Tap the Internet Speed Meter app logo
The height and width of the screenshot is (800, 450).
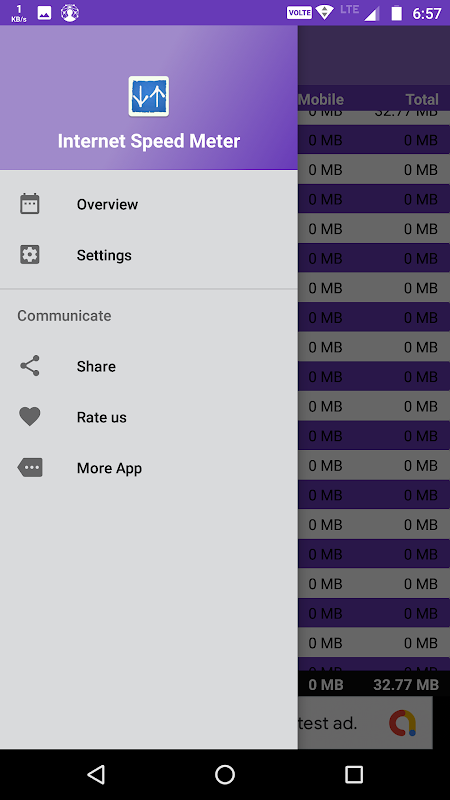148,96
